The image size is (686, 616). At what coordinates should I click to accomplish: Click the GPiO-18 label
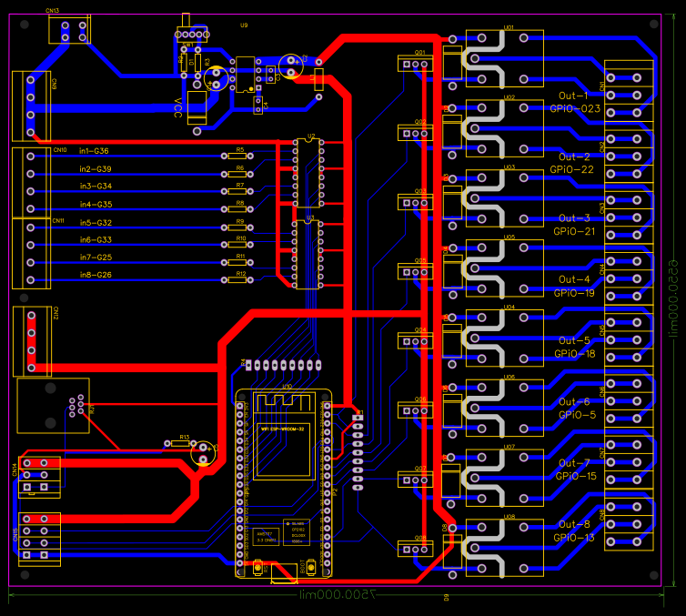click(574, 354)
